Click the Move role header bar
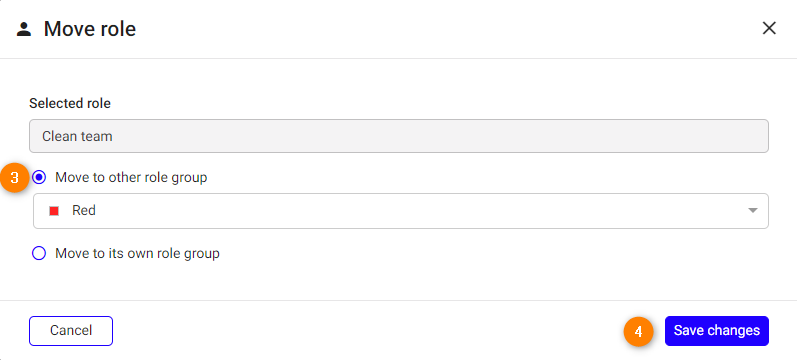 [x=398, y=29]
